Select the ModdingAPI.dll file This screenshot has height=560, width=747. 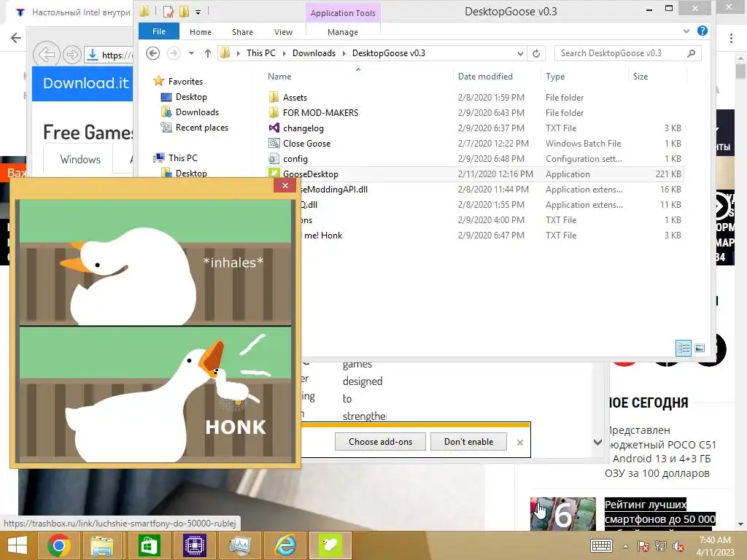click(334, 189)
